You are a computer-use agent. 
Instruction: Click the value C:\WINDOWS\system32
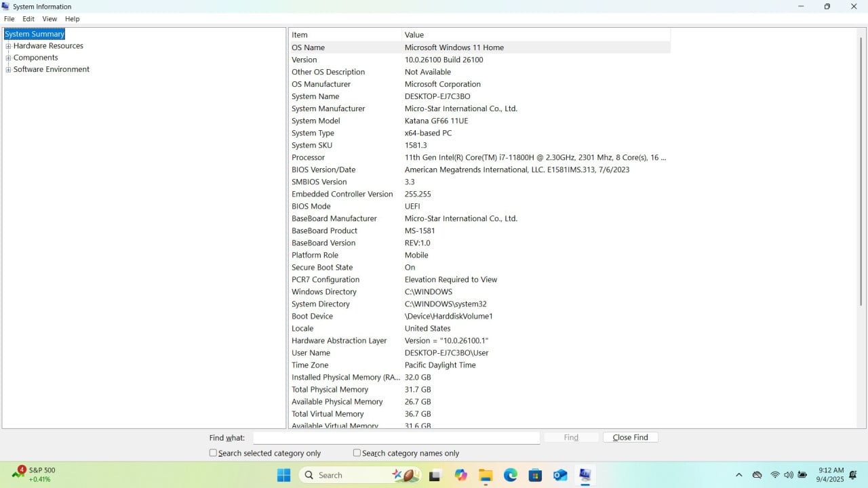tap(446, 304)
